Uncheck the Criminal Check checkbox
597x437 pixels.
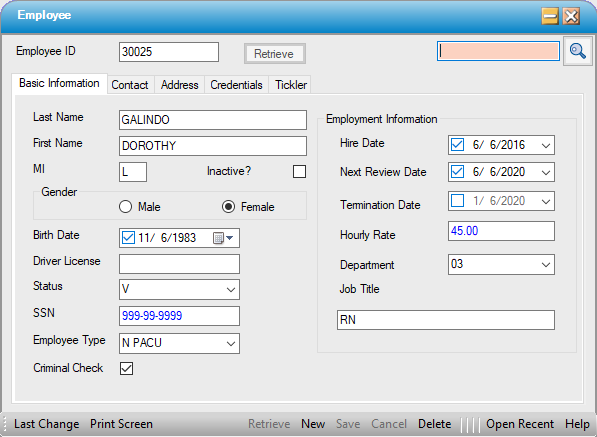point(126,368)
